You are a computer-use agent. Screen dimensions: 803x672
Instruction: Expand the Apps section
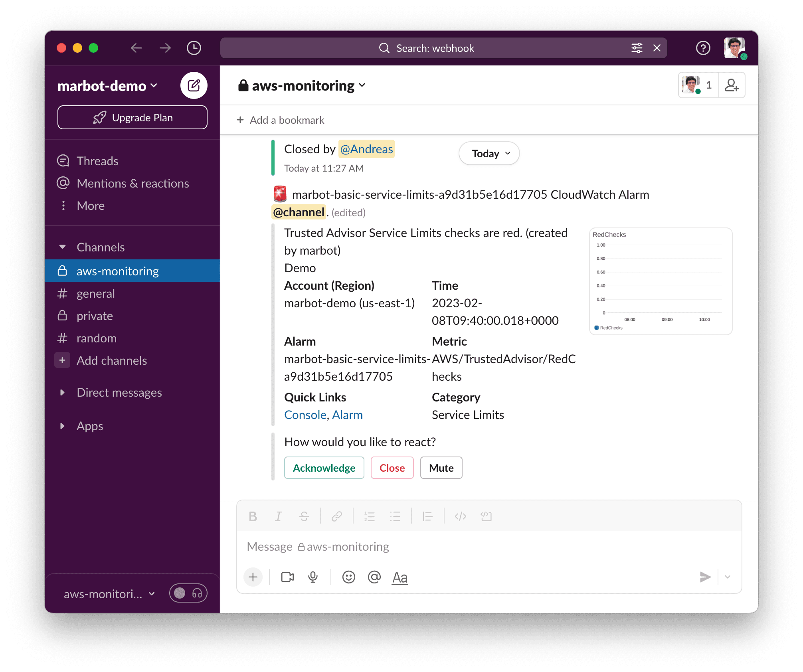62,426
